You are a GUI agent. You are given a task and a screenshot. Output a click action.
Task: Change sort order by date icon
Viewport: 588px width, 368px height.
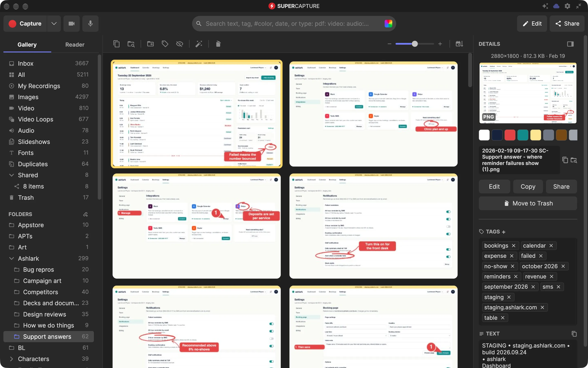click(x=459, y=44)
